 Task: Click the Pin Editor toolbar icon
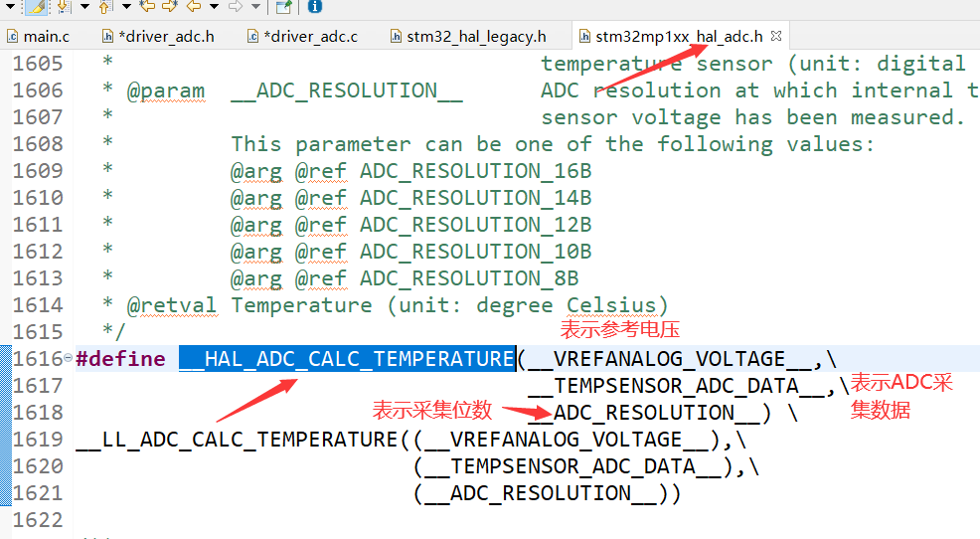point(283,7)
